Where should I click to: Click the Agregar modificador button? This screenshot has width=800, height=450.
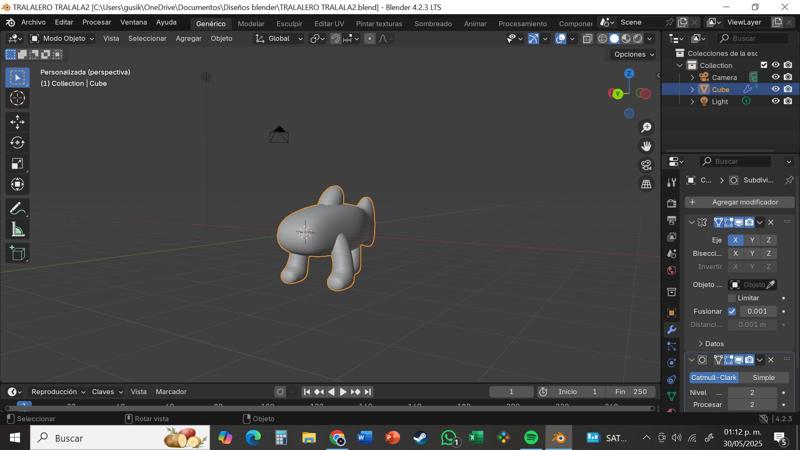pos(738,202)
